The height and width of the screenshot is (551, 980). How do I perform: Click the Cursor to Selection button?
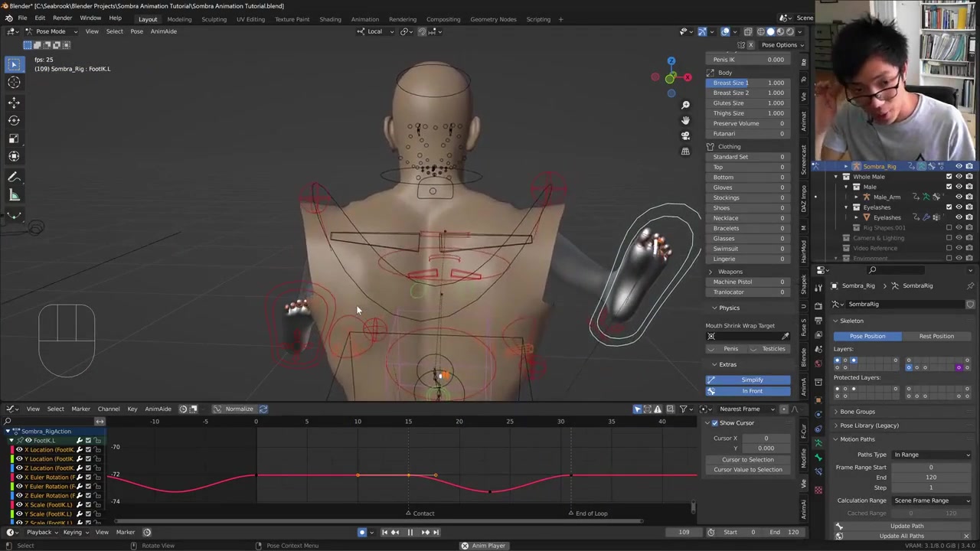pos(747,459)
